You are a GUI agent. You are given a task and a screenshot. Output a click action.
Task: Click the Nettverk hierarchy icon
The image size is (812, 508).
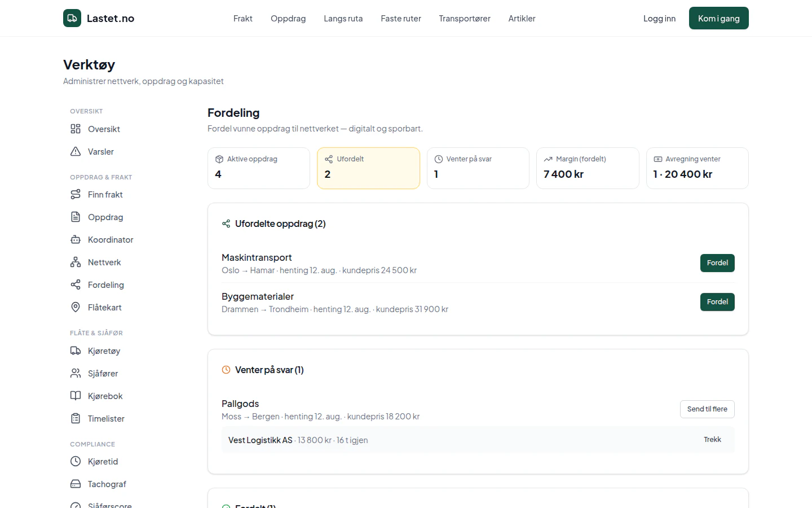click(x=76, y=262)
